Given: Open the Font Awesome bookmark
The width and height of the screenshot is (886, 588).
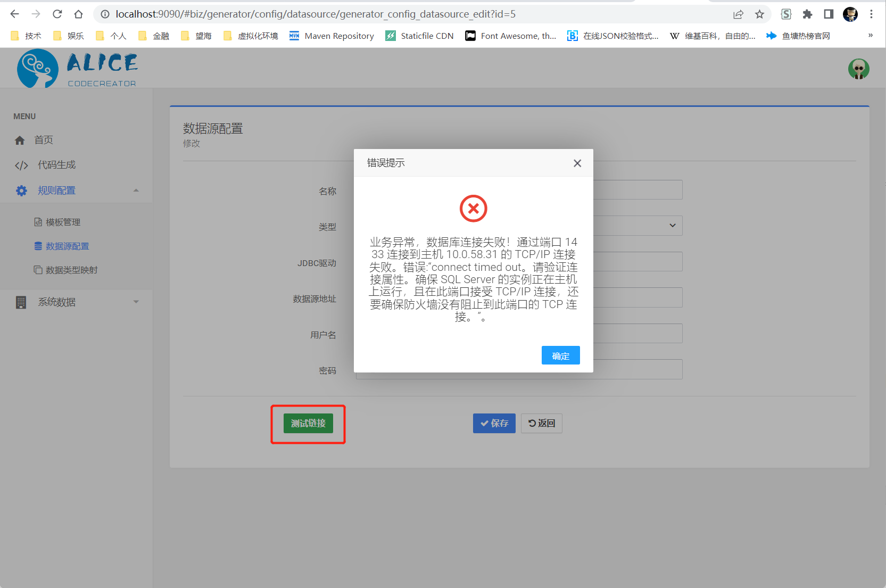Looking at the screenshot, I should [511, 36].
